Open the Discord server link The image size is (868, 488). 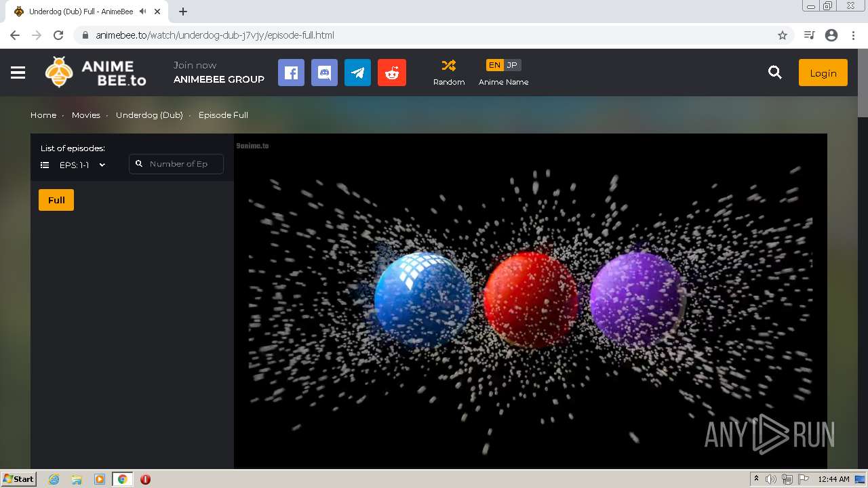point(324,73)
